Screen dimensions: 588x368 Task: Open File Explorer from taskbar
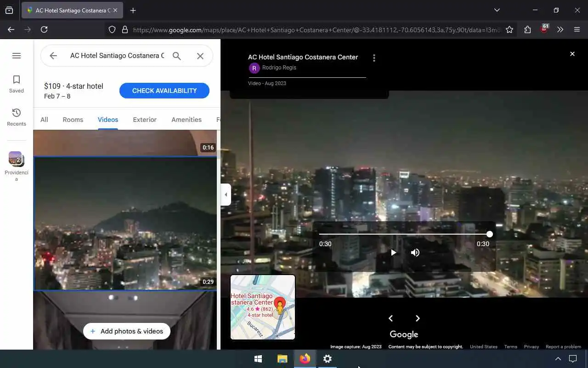pyautogui.click(x=282, y=359)
